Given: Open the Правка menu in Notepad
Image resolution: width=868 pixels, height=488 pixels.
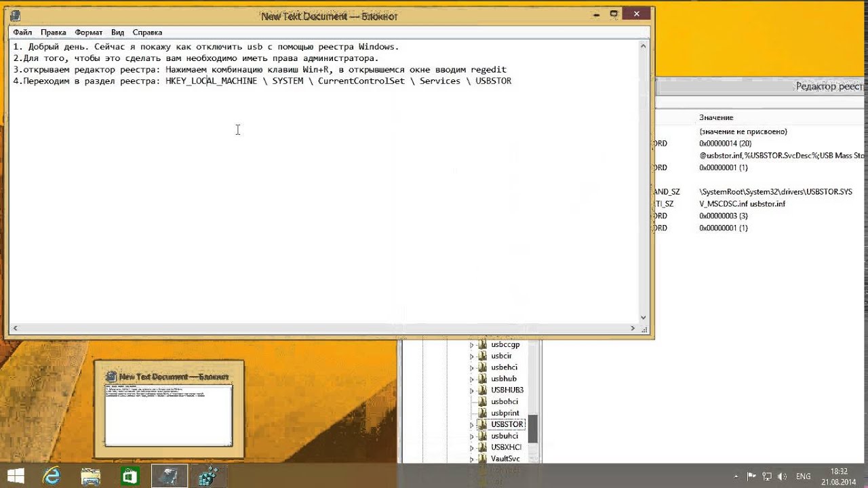Looking at the screenshot, I should (54, 33).
